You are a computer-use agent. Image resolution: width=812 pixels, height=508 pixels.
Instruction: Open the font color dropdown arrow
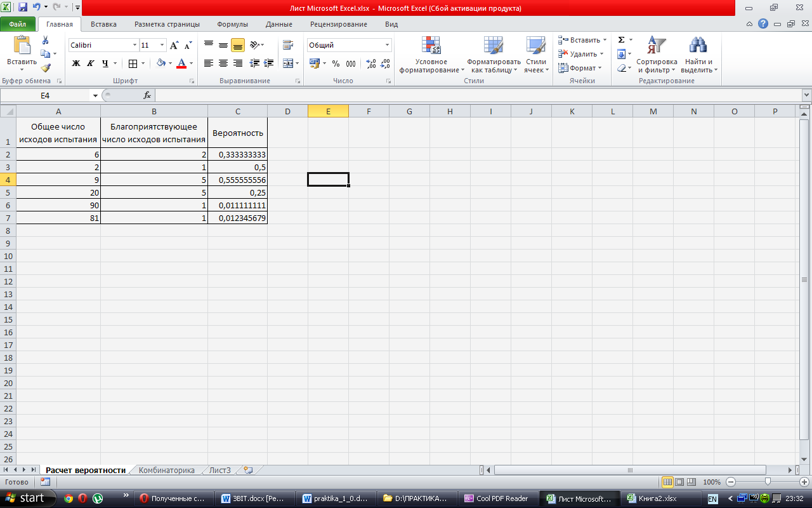click(x=191, y=63)
